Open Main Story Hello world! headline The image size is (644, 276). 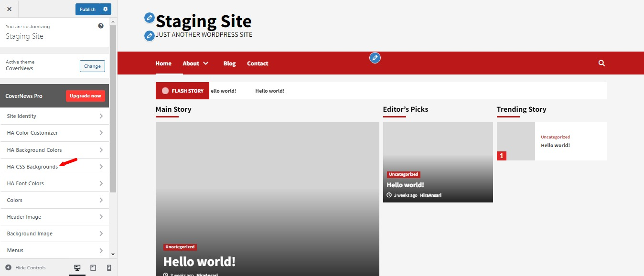click(199, 262)
